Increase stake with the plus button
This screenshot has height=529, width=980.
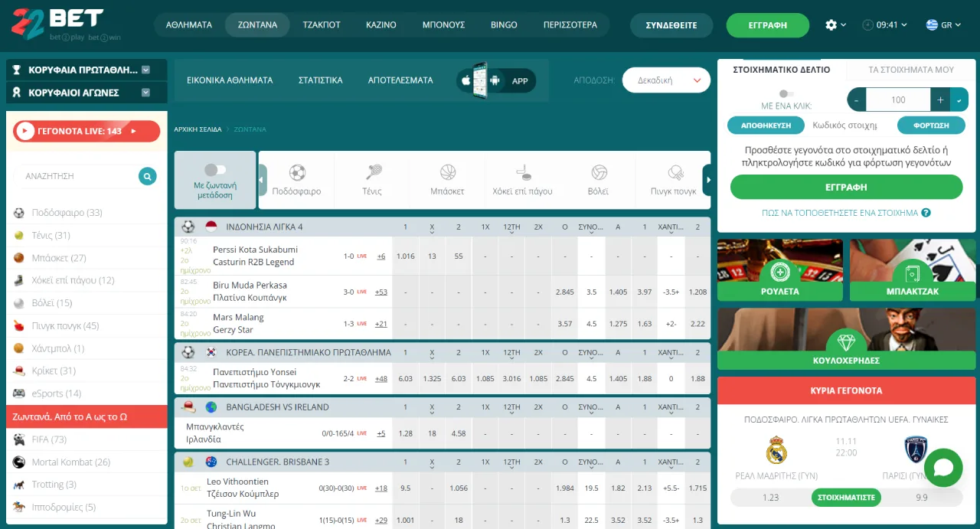940,100
